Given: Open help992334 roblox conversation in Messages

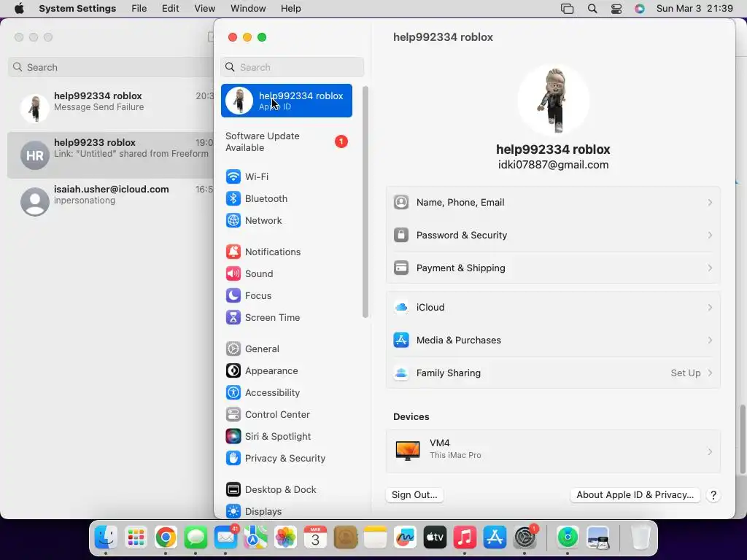Looking at the screenshot, I should click(111, 108).
